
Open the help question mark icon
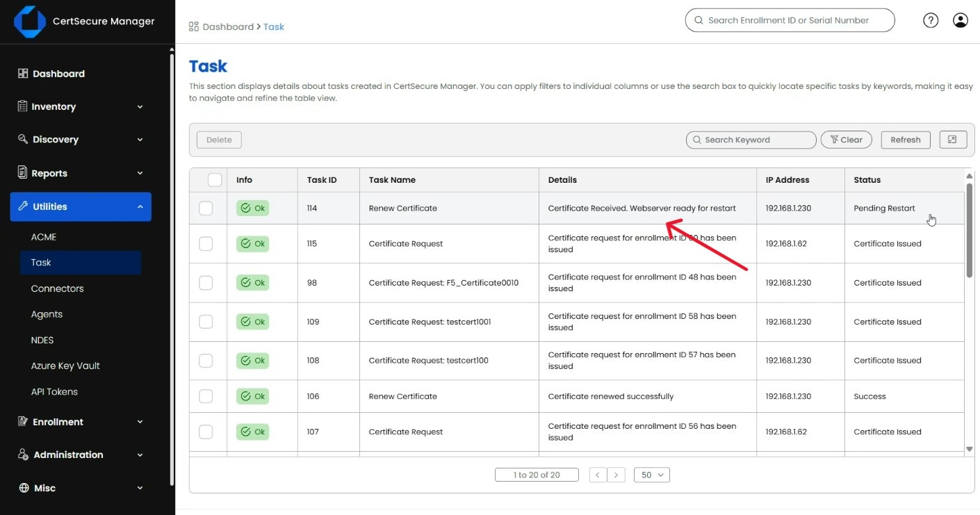click(931, 20)
